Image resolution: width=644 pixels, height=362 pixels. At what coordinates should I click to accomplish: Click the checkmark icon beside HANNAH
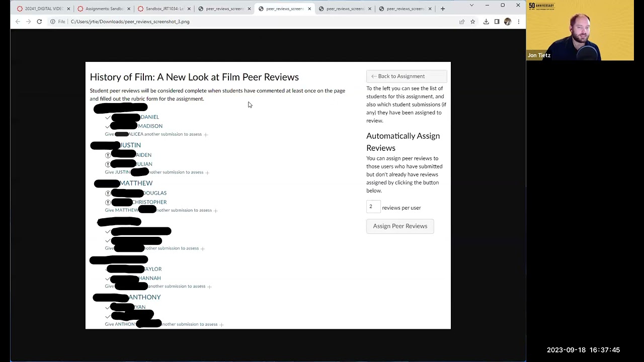tap(108, 279)
